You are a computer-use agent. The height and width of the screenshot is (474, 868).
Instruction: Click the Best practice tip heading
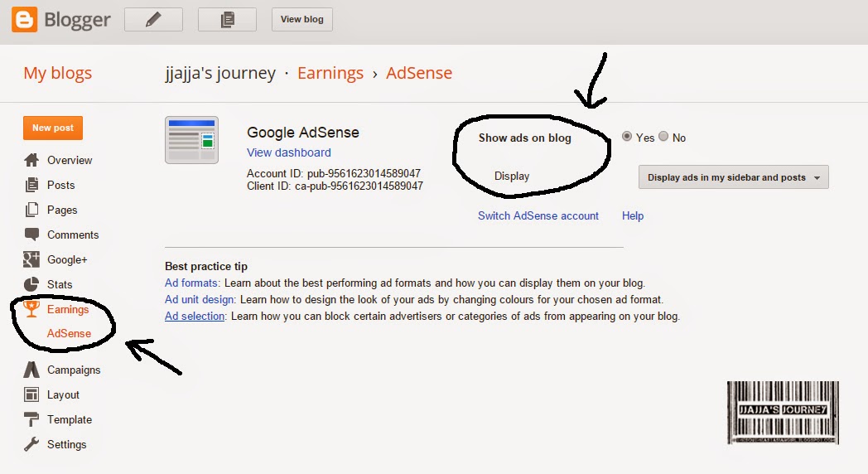206,266
